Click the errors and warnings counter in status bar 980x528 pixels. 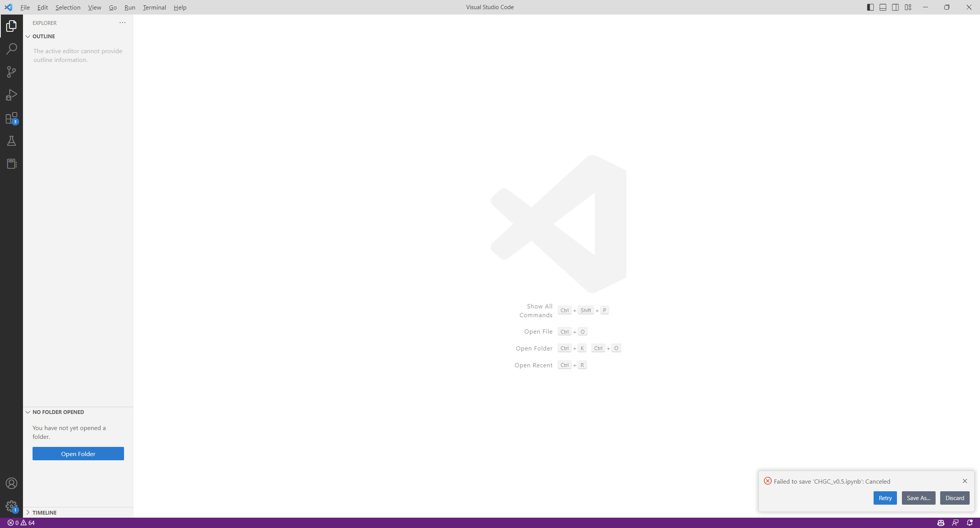[21, 522]
